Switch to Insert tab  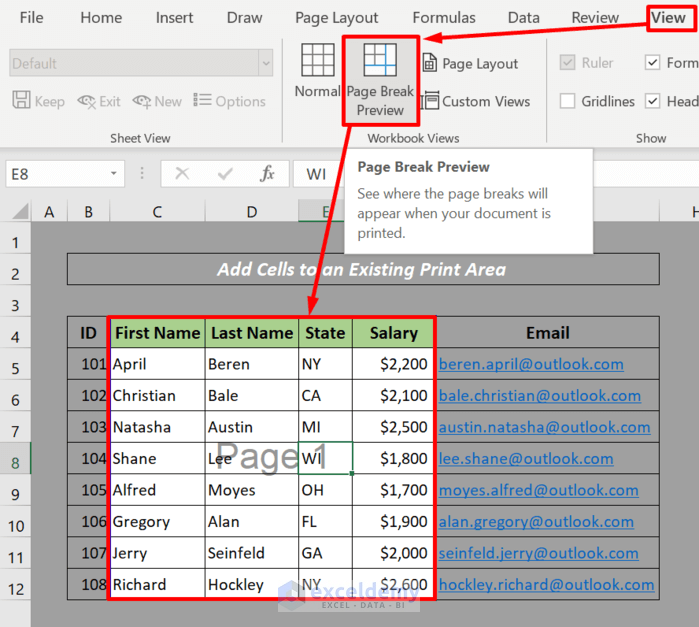point(174,18)
